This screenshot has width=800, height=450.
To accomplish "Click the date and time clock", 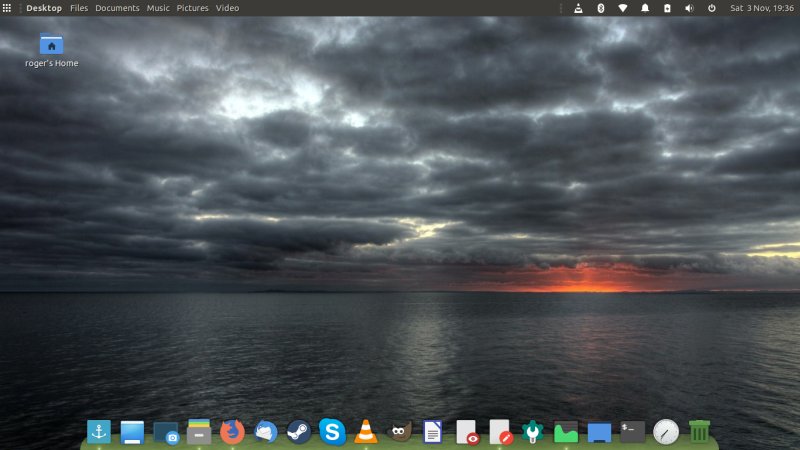I will [x=762, y=8].
